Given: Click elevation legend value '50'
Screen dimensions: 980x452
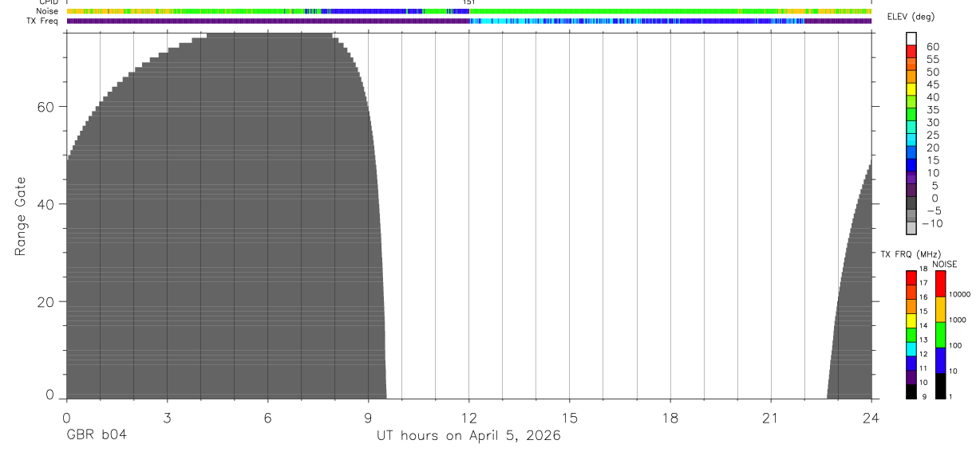Looking at the screenshot, I should 932,73.
